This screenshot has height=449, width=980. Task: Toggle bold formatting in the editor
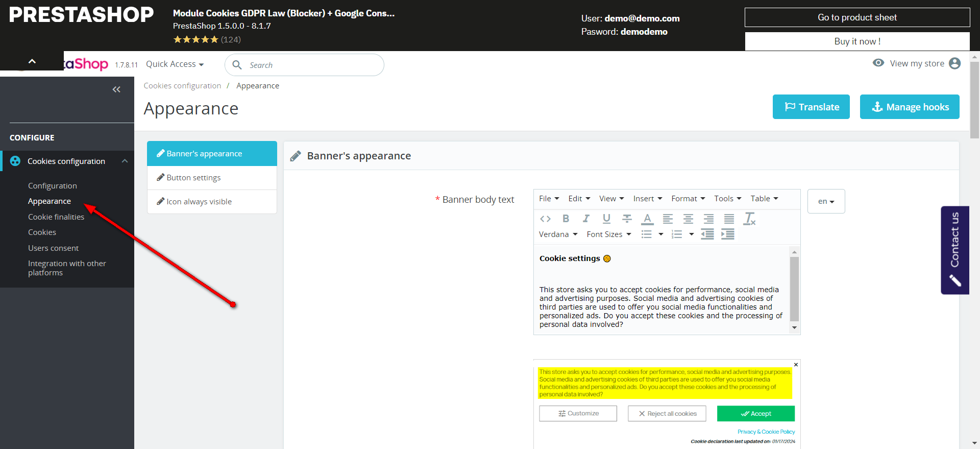(x=566, y=219)
